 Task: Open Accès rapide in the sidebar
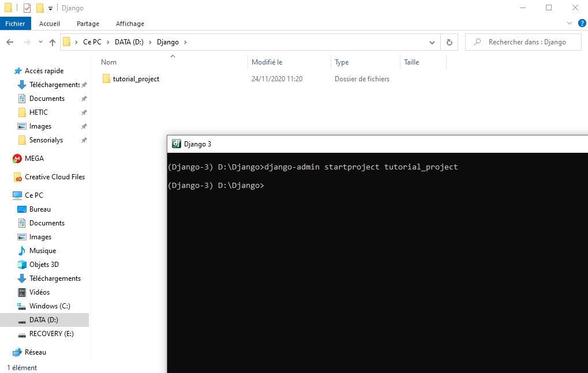[44, 71]
